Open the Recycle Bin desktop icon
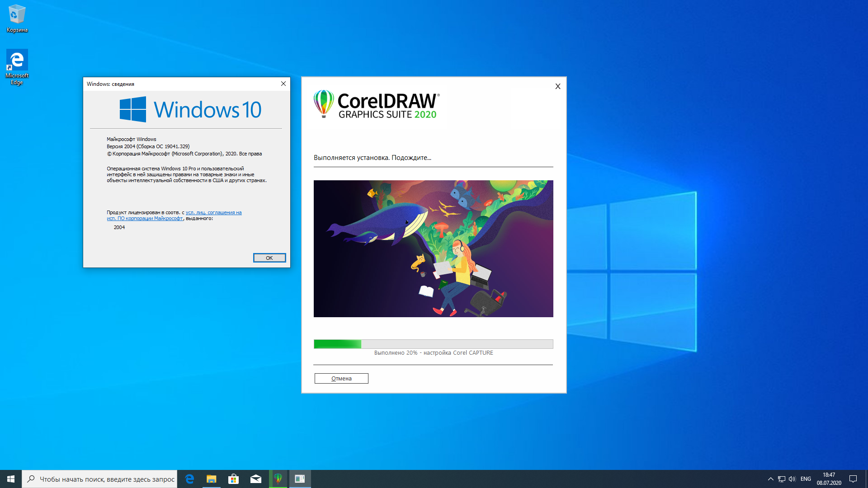 tap(17, 19)
